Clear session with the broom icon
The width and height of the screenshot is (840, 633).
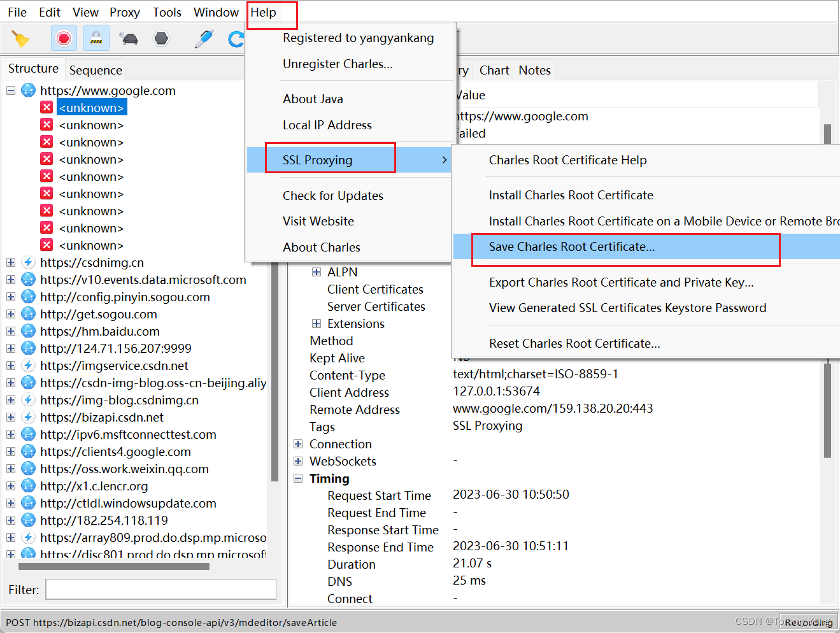pyautogui.click(x=21, y=39)
